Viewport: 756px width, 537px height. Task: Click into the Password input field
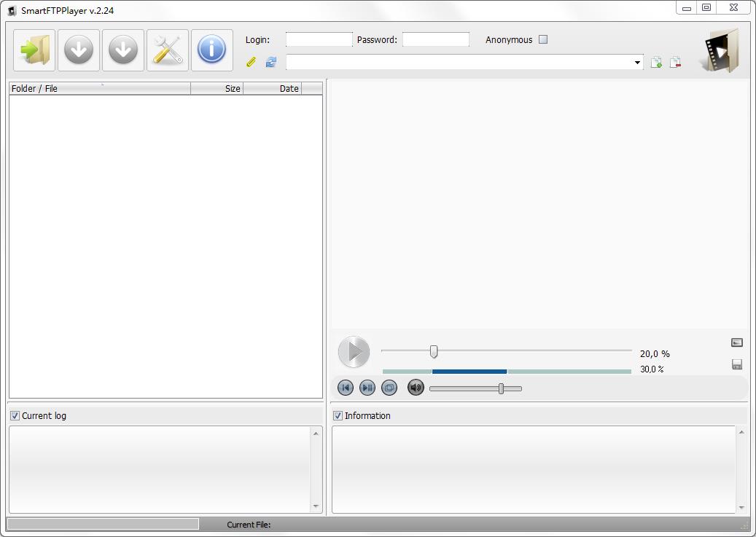[x=435, y=40]
